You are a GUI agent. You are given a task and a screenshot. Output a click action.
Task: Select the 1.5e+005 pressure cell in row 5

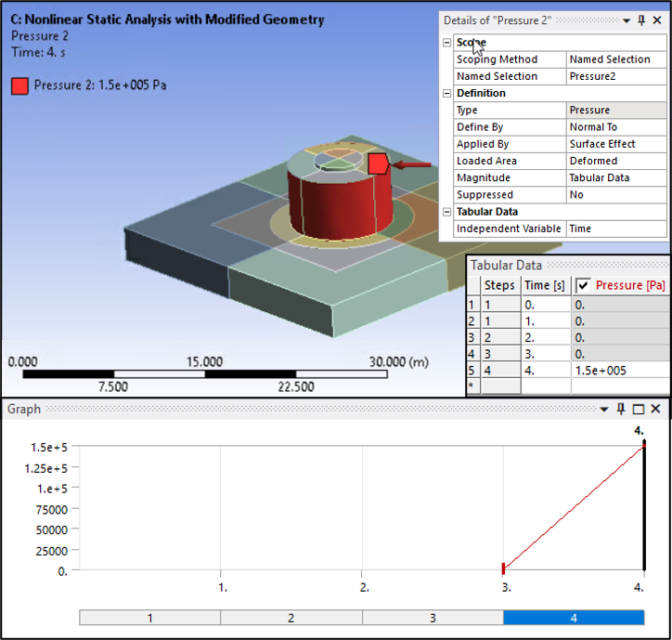[x=619, y=370]
